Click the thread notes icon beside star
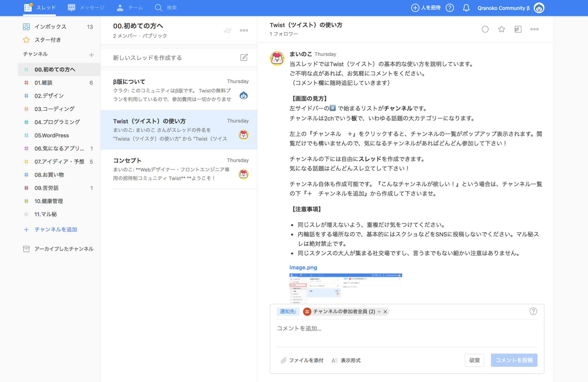The image size is (588, 382). click(x=518, y=29)
